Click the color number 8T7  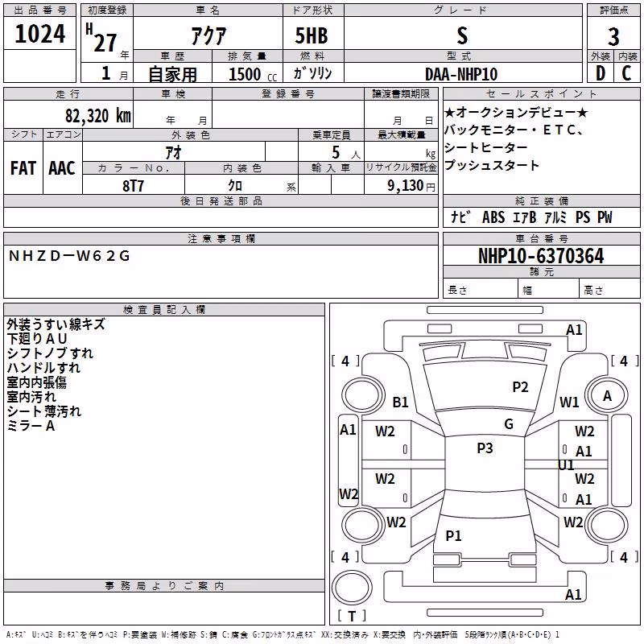coord(133,186)
